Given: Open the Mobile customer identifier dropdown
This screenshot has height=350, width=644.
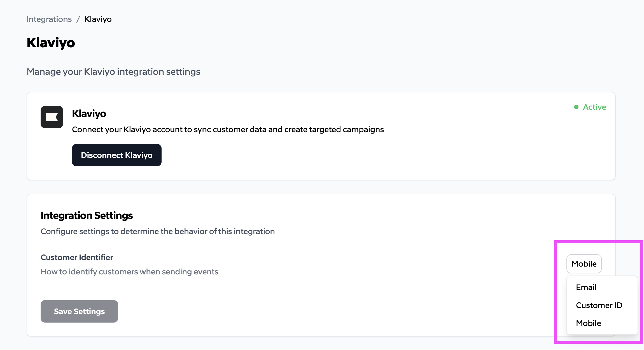Looking at the screenshot, I should coord(584,264).
